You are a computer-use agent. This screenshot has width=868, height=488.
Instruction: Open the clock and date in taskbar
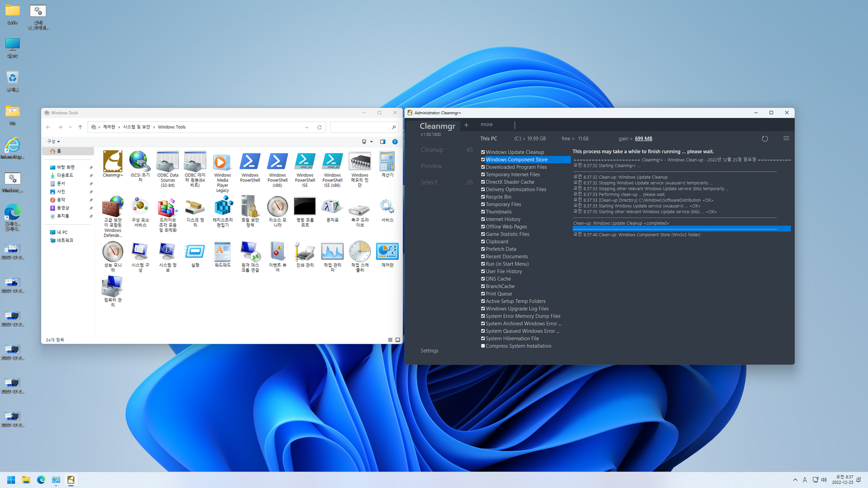(843, 480)
